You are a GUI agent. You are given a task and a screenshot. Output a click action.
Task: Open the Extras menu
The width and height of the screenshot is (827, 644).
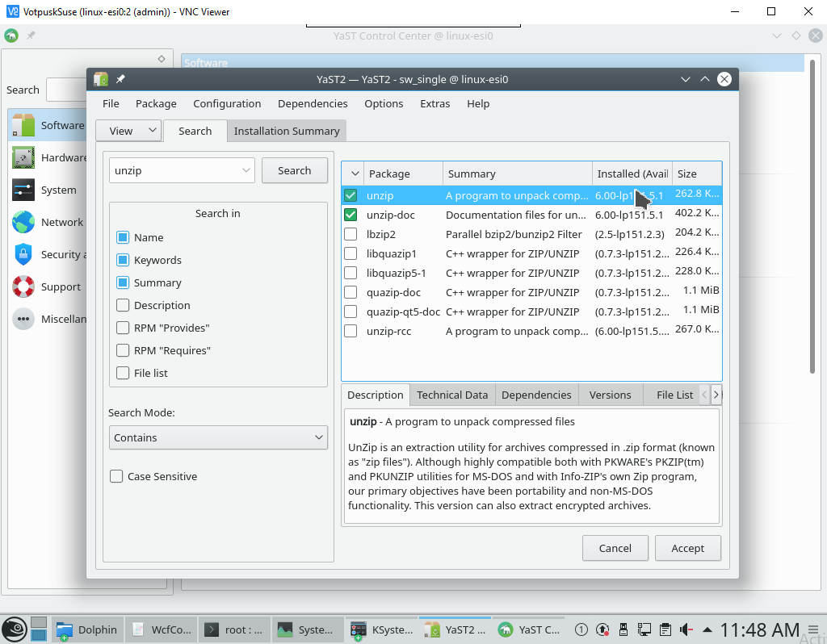click(435, 103)
